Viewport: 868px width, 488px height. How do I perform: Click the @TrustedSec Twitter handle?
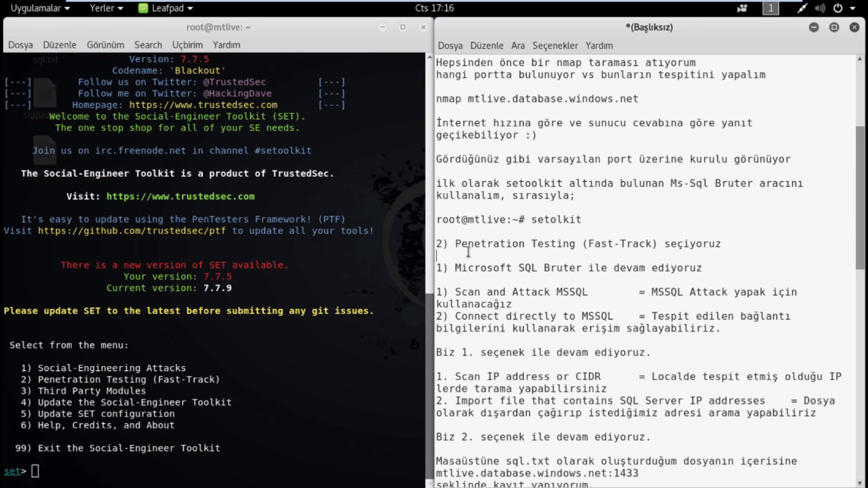point(234,82)
